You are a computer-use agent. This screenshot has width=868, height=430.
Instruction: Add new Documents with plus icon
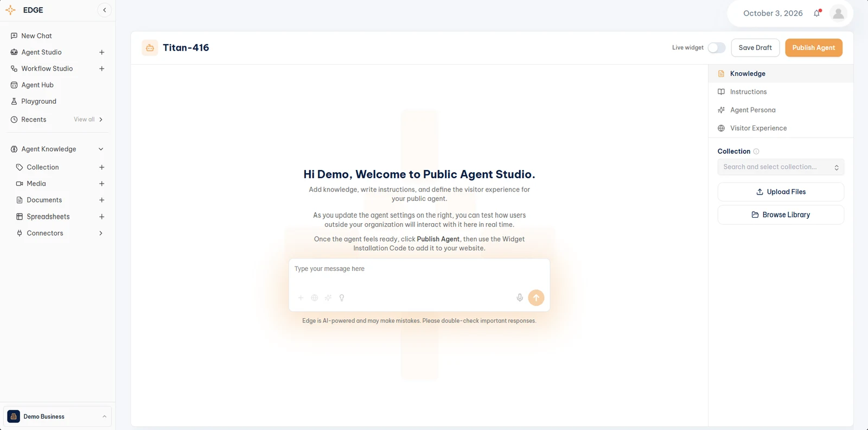(x=101, y=200)
